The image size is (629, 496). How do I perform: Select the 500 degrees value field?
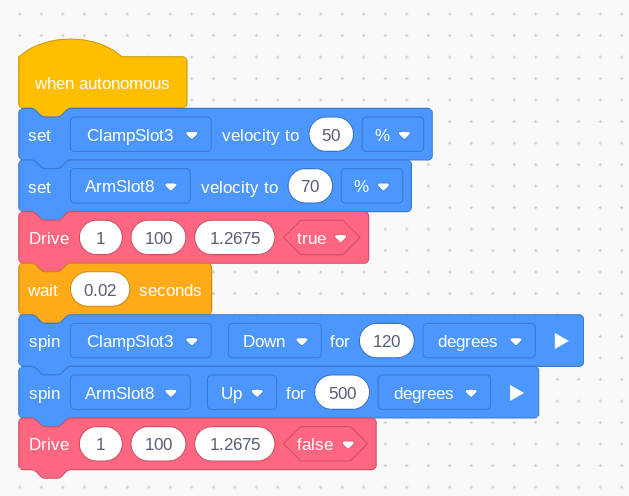click(342, 393)
